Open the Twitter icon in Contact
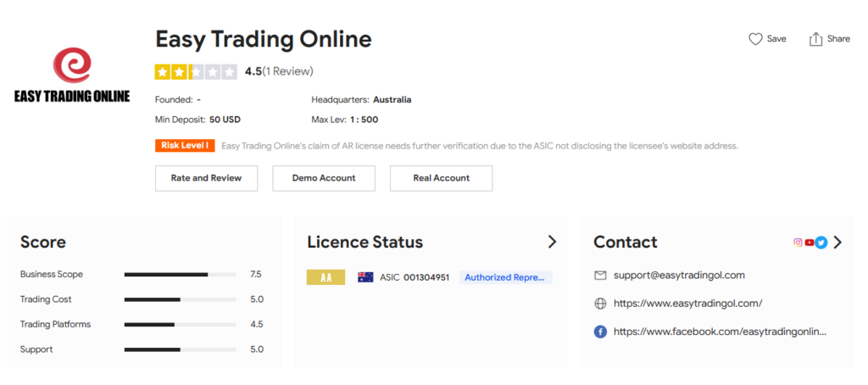Viewport: 868px width, 385px height. click(821, 242)
